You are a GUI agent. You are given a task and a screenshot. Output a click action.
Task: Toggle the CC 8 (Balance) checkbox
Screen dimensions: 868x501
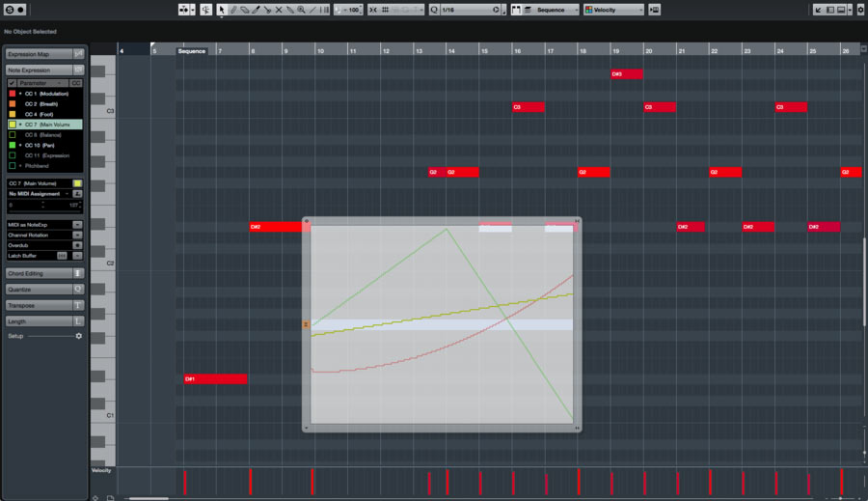(x=13, y=135)
